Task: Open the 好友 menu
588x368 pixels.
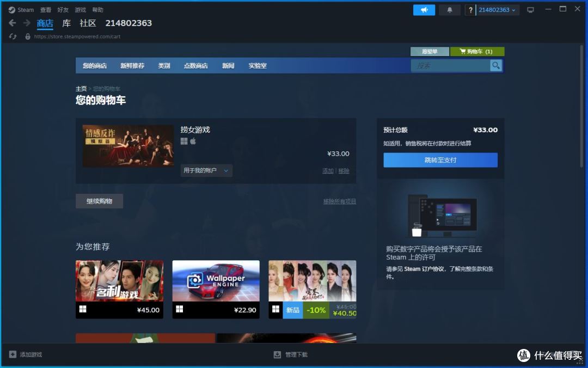Action: click(63, 10)
